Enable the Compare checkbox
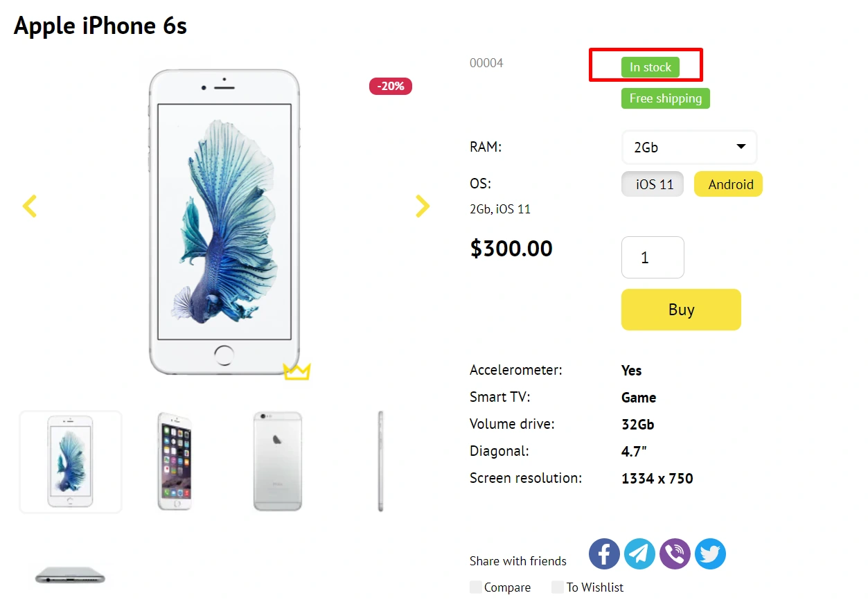The image size is (868, 602). point(476,587)
